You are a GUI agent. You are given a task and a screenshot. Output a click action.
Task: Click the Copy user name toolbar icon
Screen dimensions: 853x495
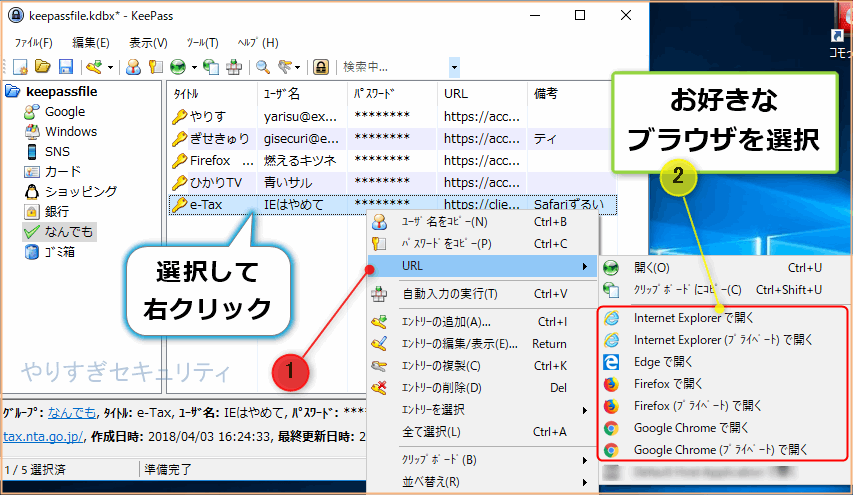click(133, 67)
